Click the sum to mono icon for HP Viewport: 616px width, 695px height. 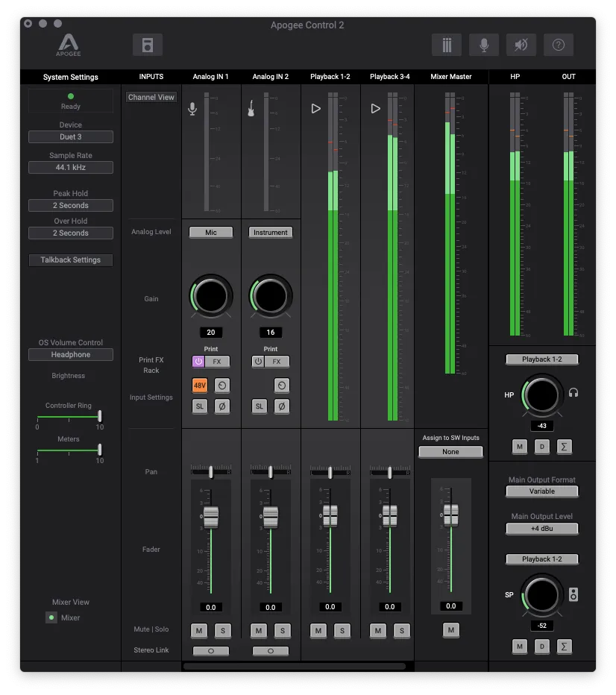click(565, 447)
